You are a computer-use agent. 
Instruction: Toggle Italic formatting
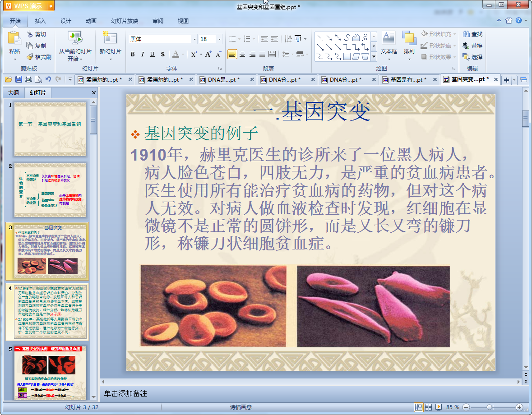pos(143,54)
